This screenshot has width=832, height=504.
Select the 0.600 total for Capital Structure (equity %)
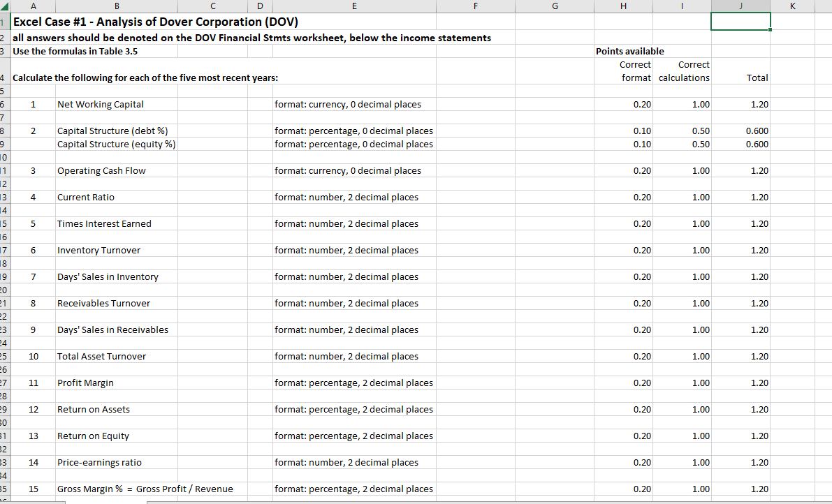[x=740, y=144]
